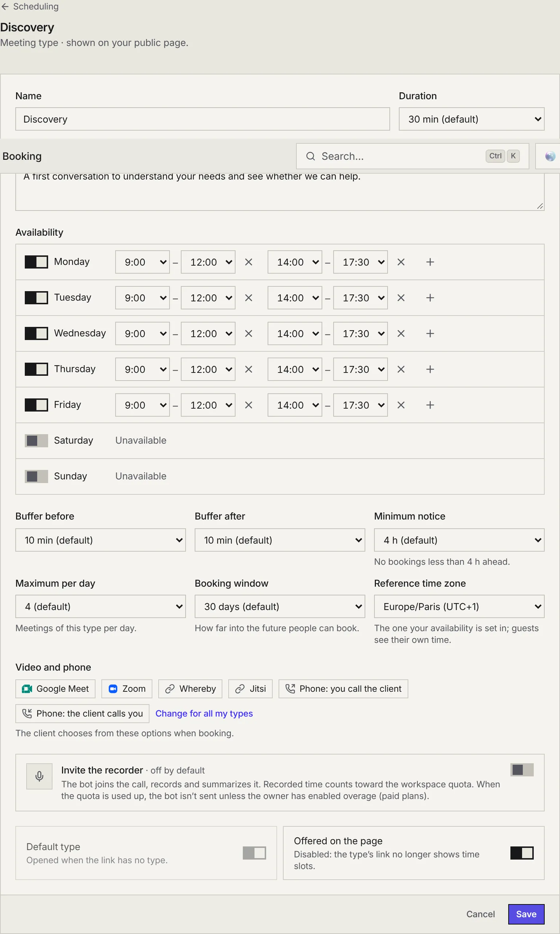The width and height of the screenshot is (560, 934).
Task: Click the microphone icon beside Invite the recorder
Action: click(x=39, y=776)
